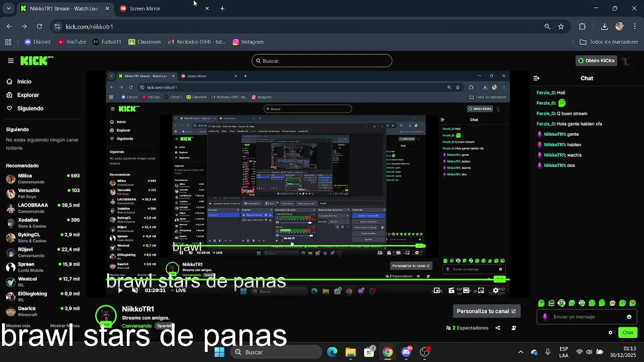
Task: Open the emoji picker in message box
Action: (629, 317)
